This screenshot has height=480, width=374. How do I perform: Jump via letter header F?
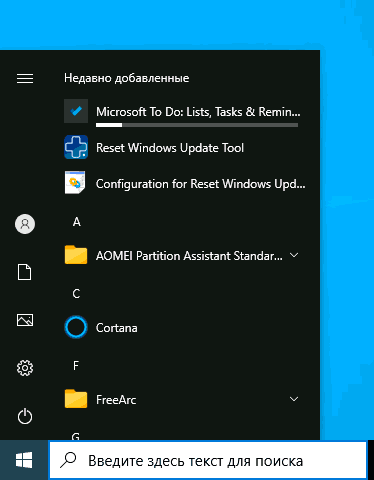76,366
